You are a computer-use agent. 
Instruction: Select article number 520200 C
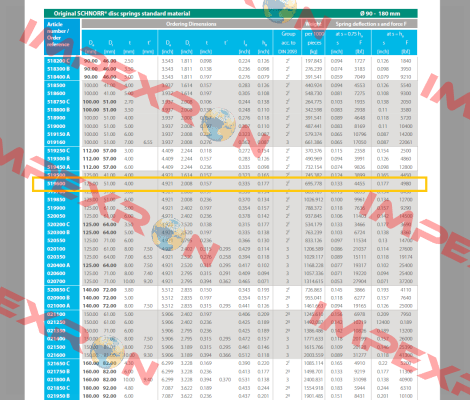pos(58,224)
